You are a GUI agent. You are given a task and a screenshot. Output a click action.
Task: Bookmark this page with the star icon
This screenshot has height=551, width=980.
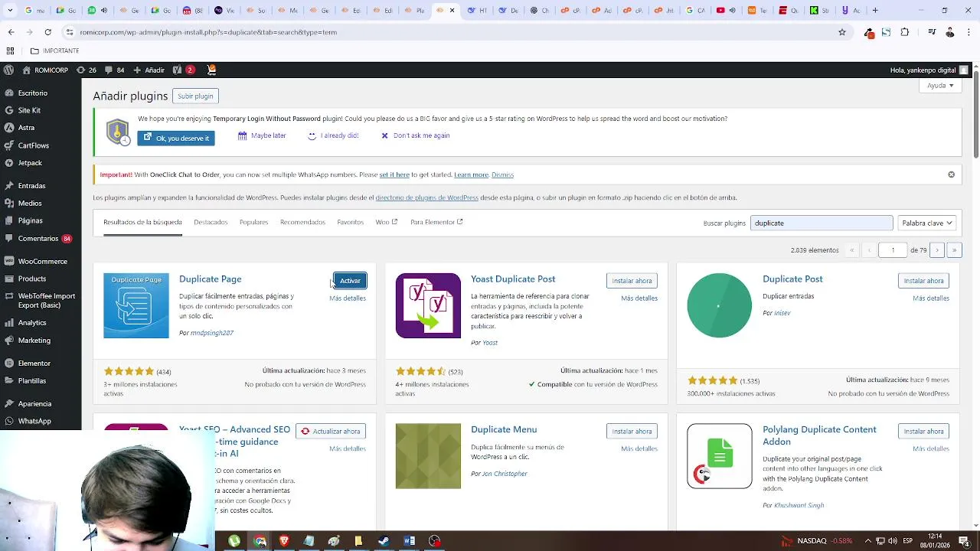[x=842, y=32]
